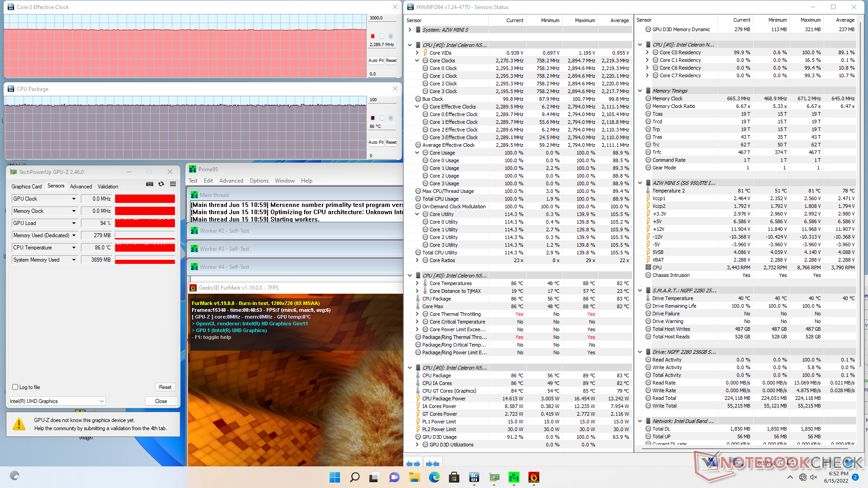
Task: Open the Intel(R) UHD Graphics device dropdown
Action: point(101,401)
